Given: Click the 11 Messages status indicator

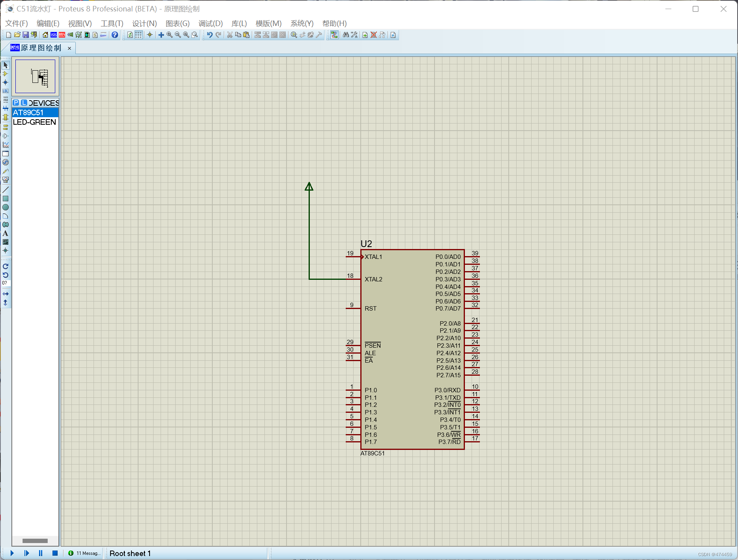Looking at the screenshot, I should [x=84, y=553].
